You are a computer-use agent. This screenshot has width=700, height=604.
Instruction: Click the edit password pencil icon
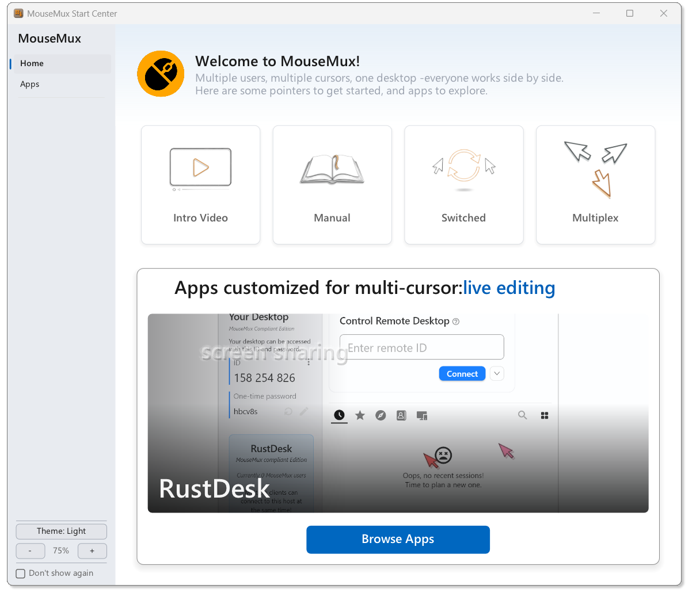[x=304, y=411]
